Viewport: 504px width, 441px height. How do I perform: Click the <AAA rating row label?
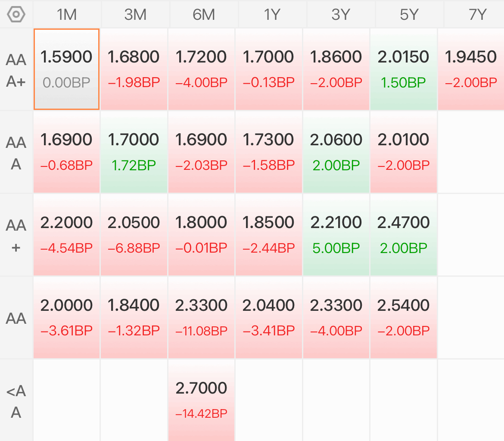16,401
